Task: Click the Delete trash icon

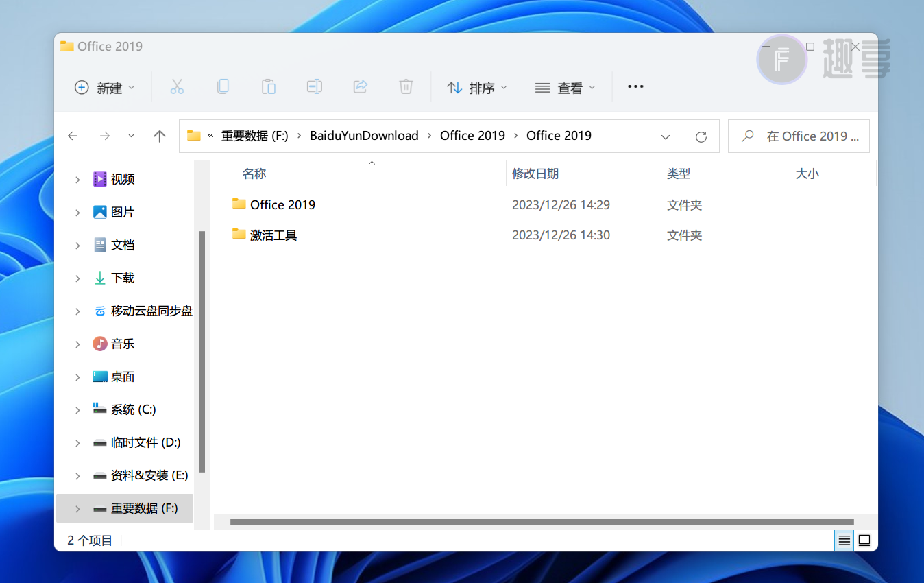Action: pos(406,87)
